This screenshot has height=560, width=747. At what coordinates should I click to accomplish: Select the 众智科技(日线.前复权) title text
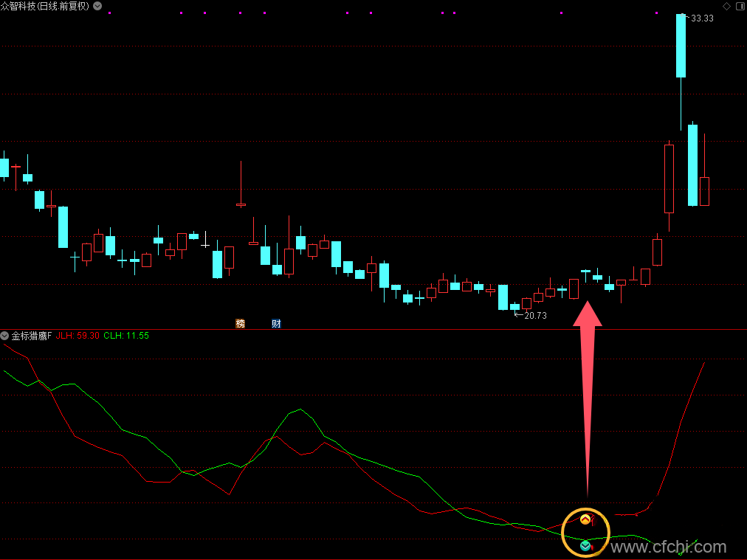45,6
